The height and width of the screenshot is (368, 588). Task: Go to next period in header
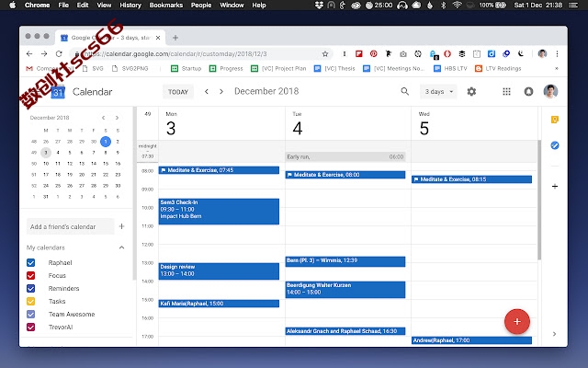pos(221,91)
